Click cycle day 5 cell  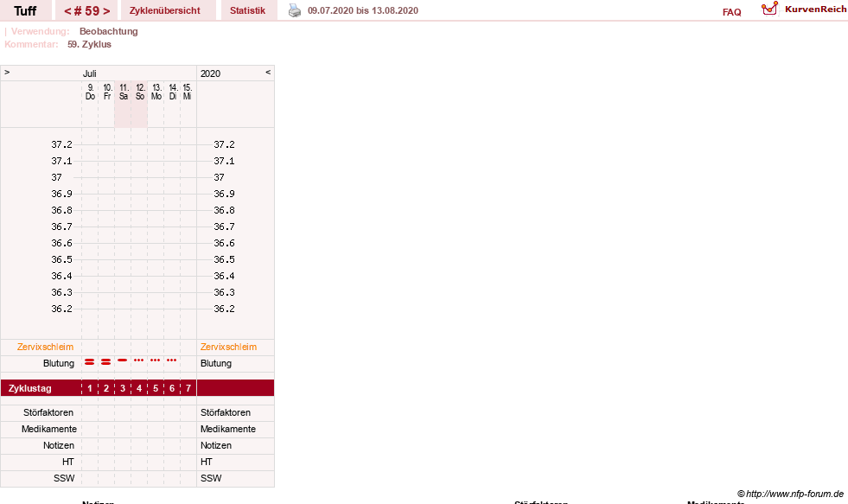tap(156, 388)
